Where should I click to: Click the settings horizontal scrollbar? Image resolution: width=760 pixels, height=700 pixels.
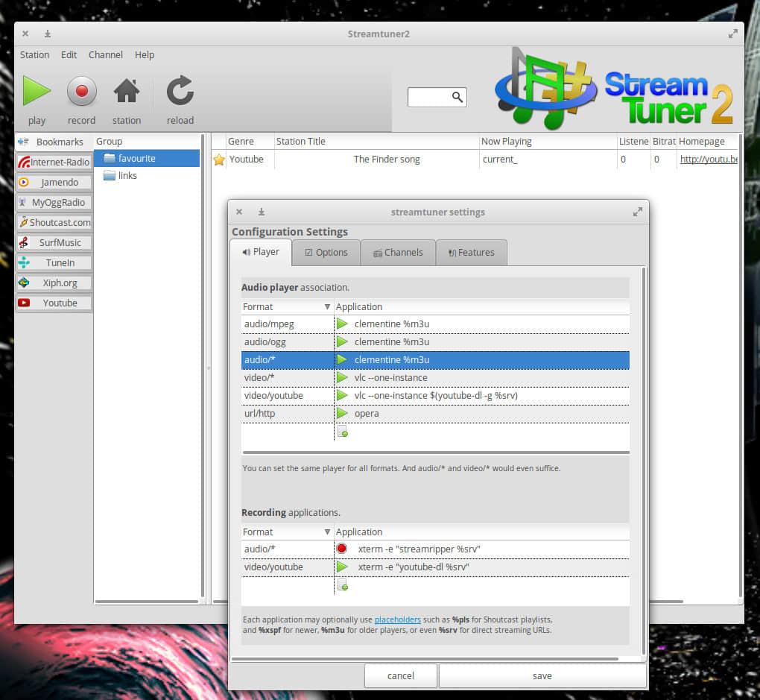click(425, 659)
